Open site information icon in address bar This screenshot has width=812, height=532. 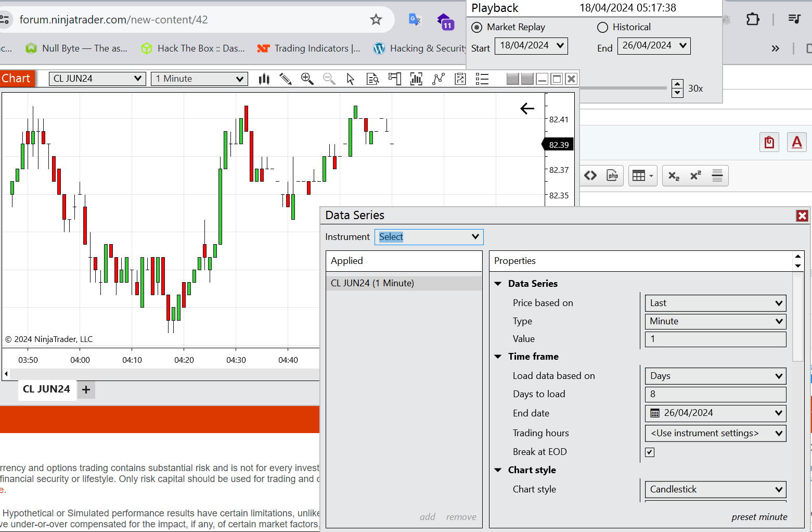coord(5,20)
